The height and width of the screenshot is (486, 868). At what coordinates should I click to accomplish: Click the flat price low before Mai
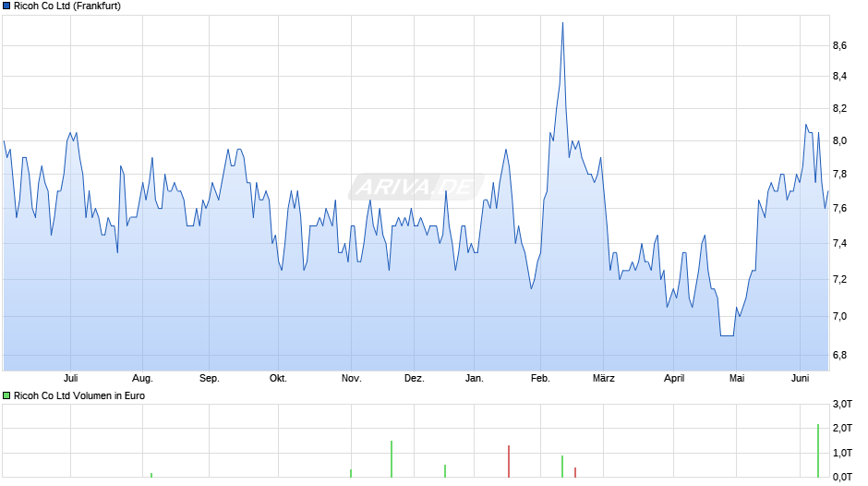pos(727,335)
